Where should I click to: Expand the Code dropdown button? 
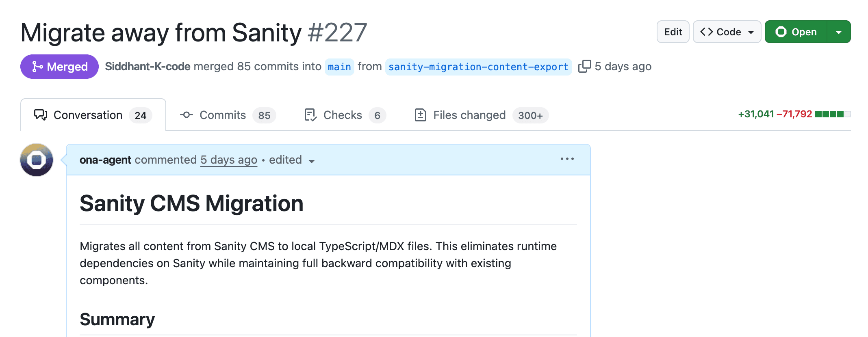point(727,32)
